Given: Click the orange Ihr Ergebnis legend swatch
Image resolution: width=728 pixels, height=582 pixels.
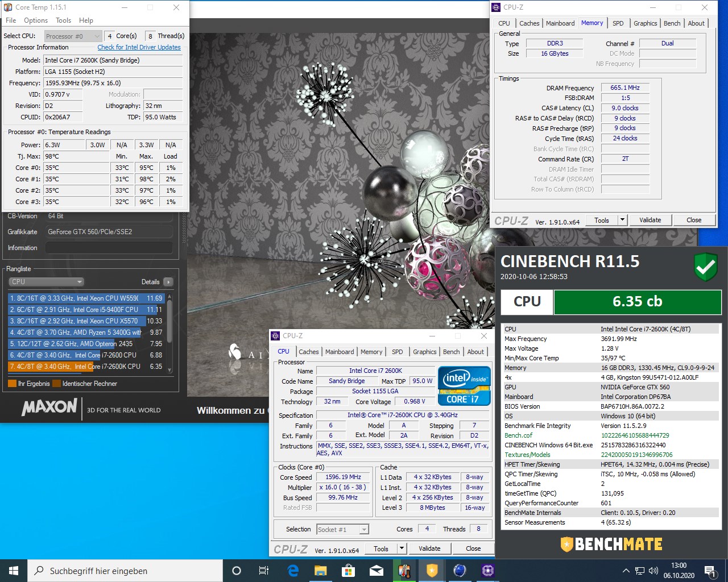Looking at the screenshot, I should click(x=12, y=384).
